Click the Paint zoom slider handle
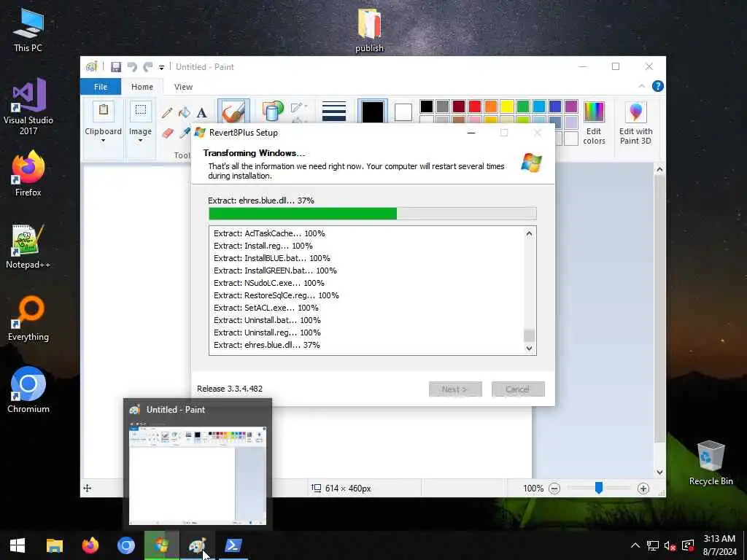Viewport: 747px width, 560px height. (599, 488)
